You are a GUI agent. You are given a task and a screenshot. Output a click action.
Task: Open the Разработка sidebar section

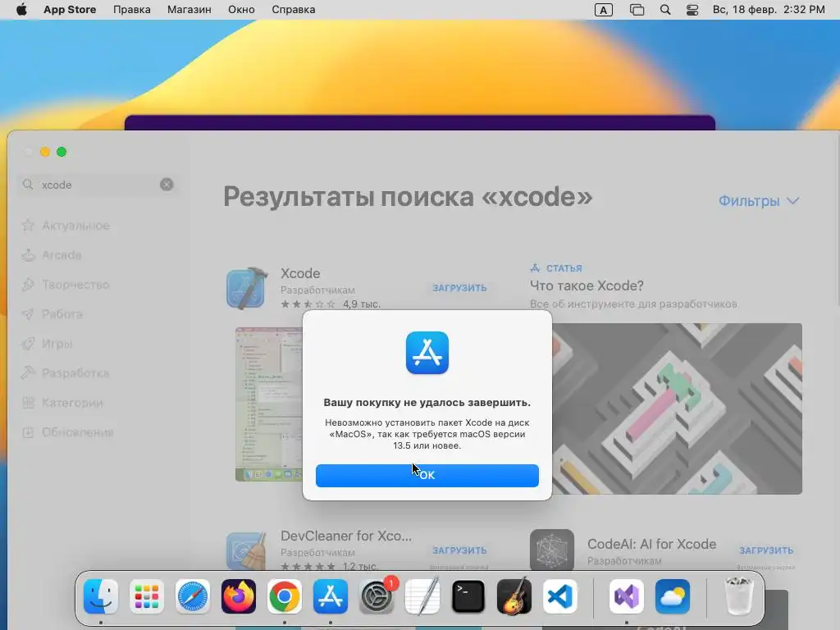tap(75, 373)
